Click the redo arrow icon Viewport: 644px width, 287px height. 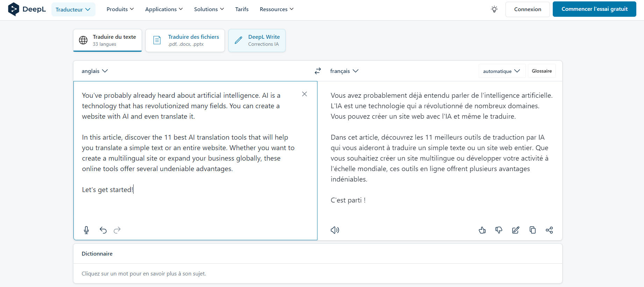pyautogui.click(x=117, y=230)
